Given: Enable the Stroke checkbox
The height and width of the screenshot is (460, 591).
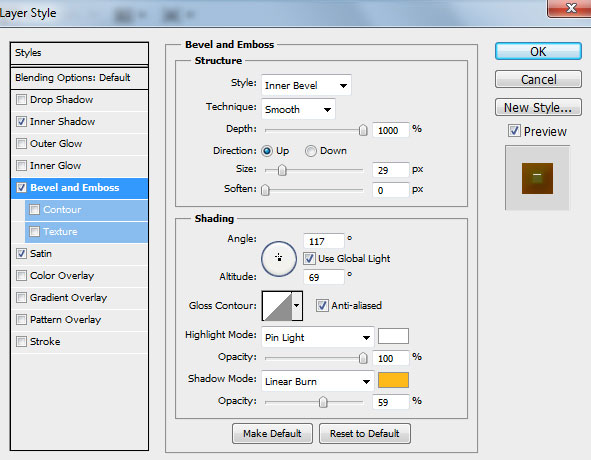Looking at the screenshot, I should click(x=21, y=341).
